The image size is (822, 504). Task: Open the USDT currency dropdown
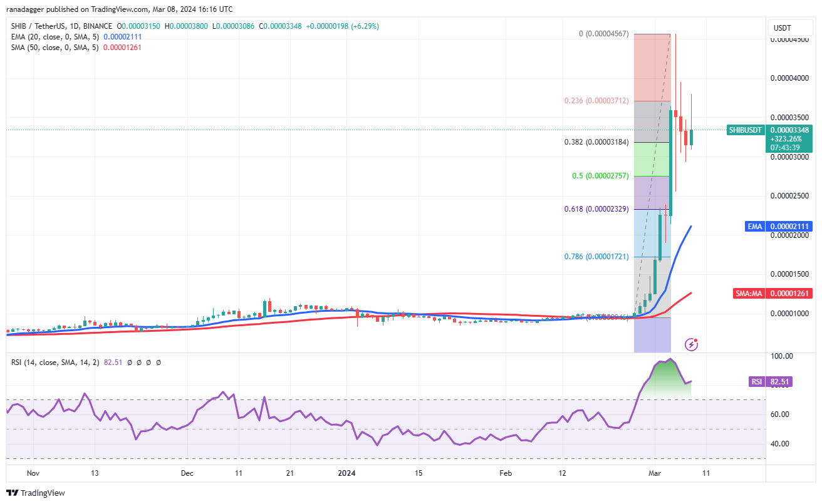click(x=783, y=28)
